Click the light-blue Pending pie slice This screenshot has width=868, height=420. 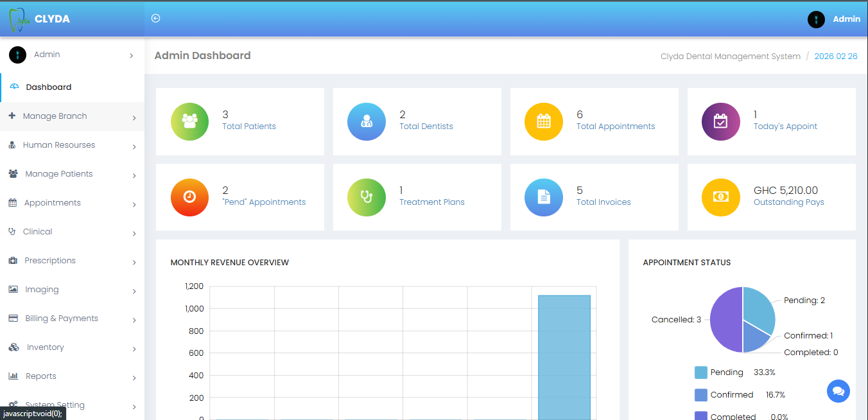pos(758,310)
